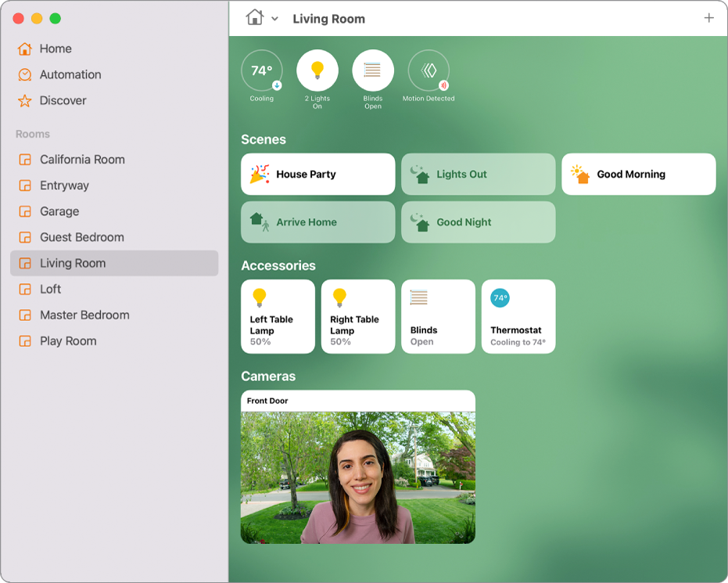Click the Lights Out moon-house icon
The height and width of the screenshot is (583, 728).
(420, 175)
